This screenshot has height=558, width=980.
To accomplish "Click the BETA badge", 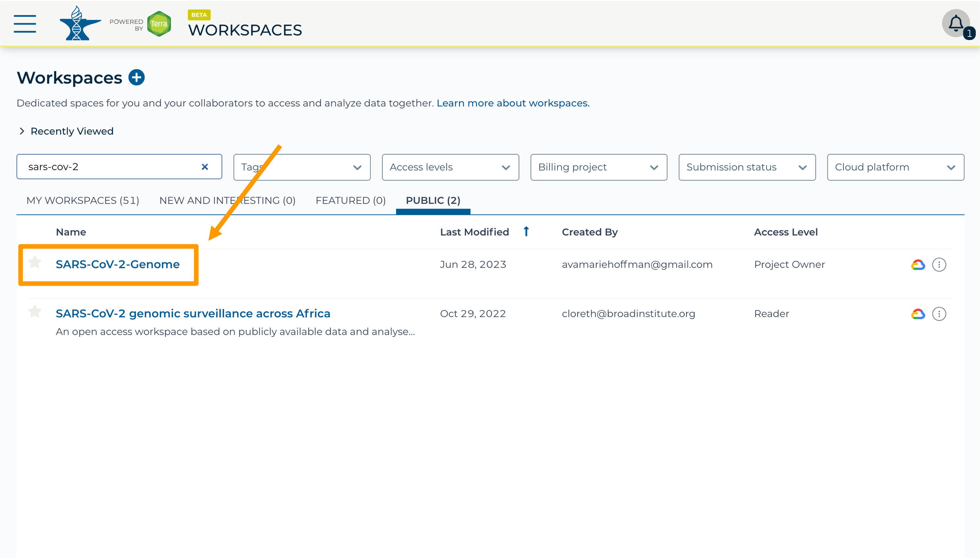I will click(199, 14).
